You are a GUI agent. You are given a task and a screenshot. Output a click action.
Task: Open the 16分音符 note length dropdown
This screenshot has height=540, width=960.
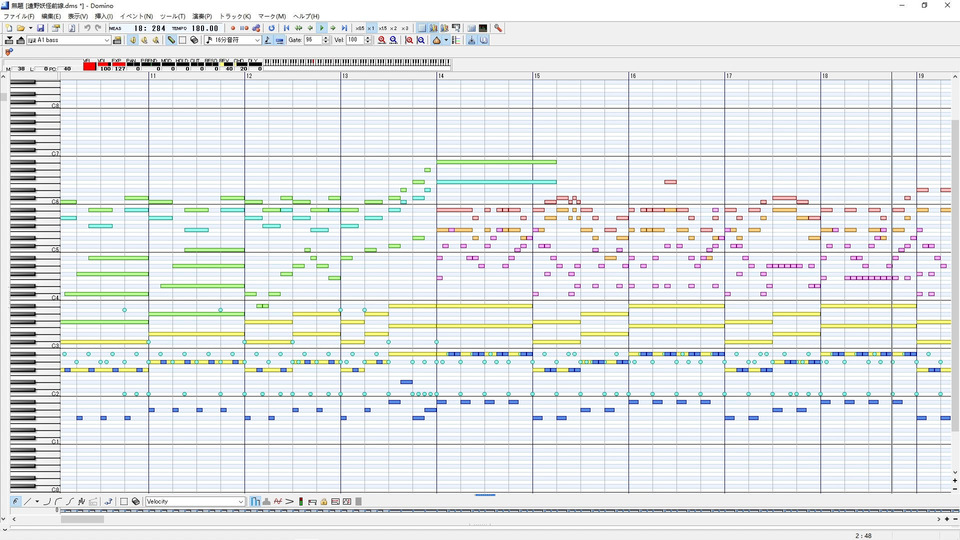[257, 40]
